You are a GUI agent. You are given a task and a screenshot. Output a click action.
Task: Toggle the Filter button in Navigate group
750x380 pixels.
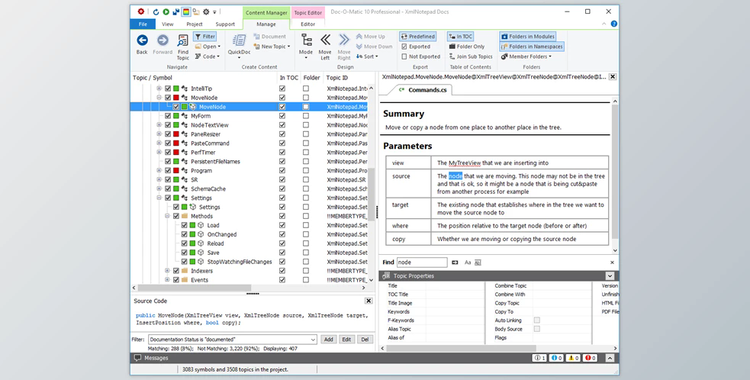click(x=205, y=36)
